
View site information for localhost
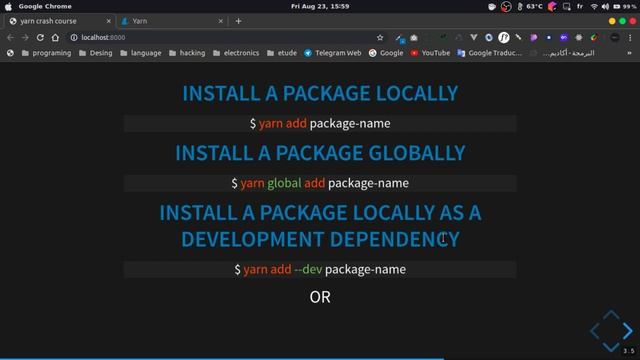coord(74,38)
